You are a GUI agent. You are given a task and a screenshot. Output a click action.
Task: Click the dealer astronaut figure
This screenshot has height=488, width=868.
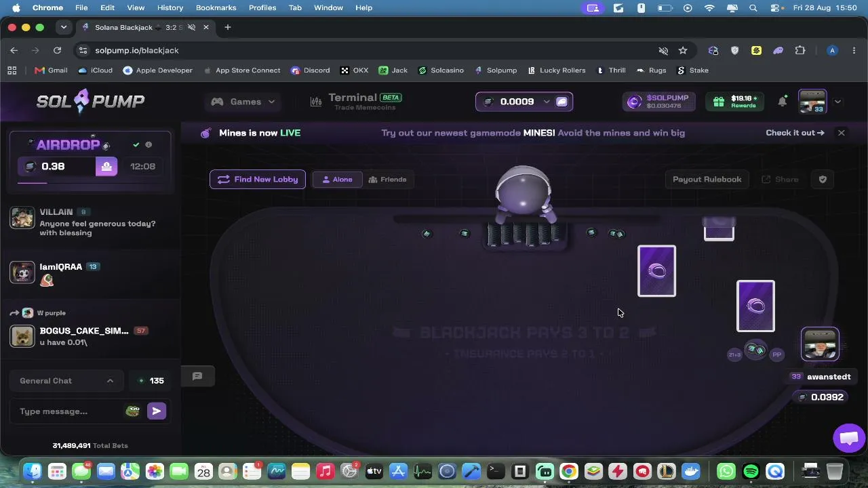click(524, 194)
